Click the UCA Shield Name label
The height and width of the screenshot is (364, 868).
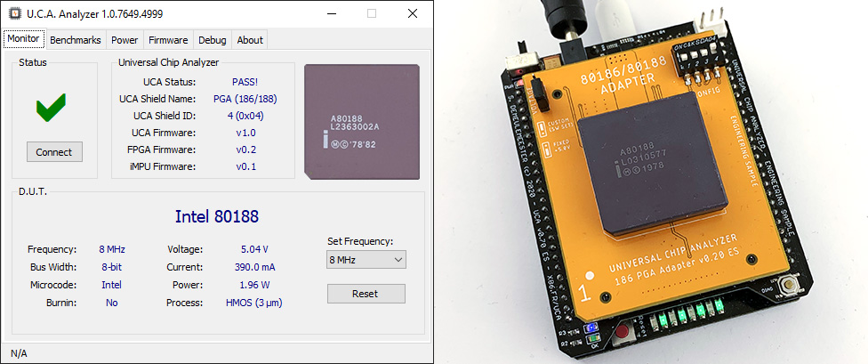[157, 99]
